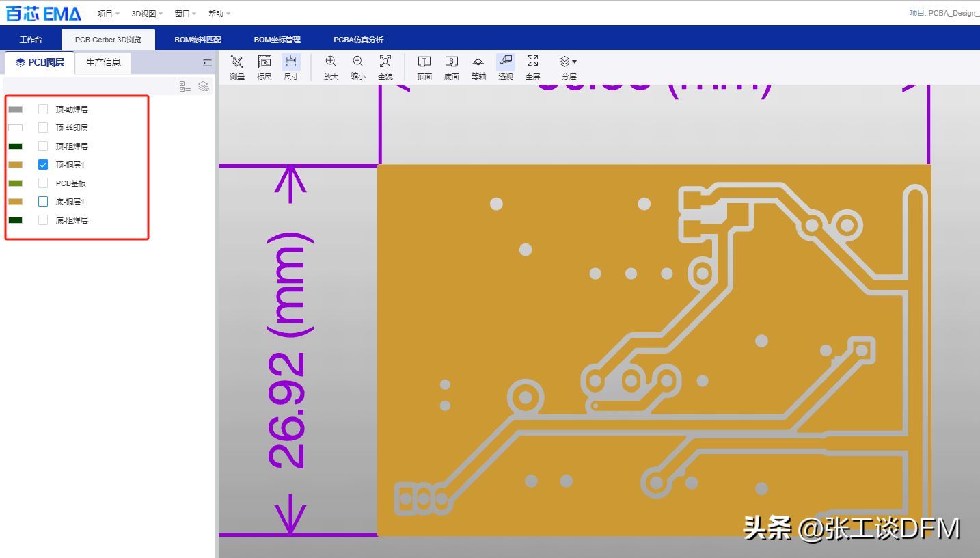The image size is (980, 558).
Task: Enable the 顶-丝印层 layer checkbox
Action: (43, 128)
